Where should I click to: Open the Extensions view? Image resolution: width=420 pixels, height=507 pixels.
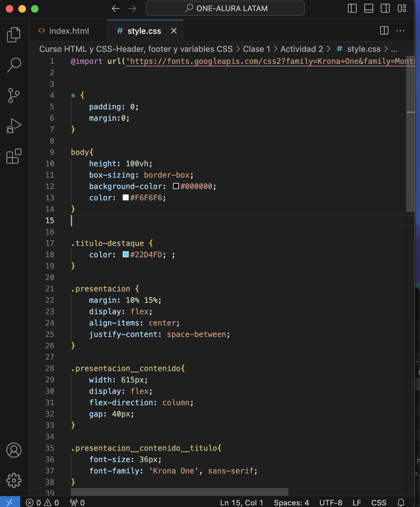pyautogui.click(x=14, y=156)
